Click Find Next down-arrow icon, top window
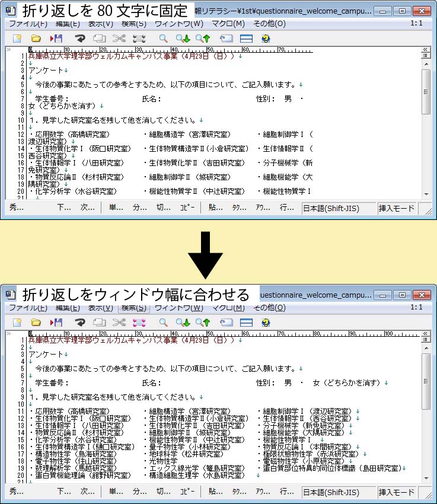 (x=183, y=39)
